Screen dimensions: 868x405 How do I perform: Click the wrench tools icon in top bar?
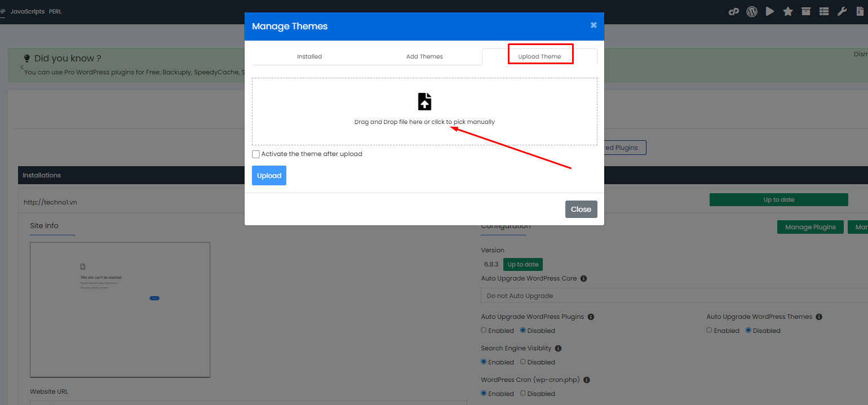click(x=842, y=11)
